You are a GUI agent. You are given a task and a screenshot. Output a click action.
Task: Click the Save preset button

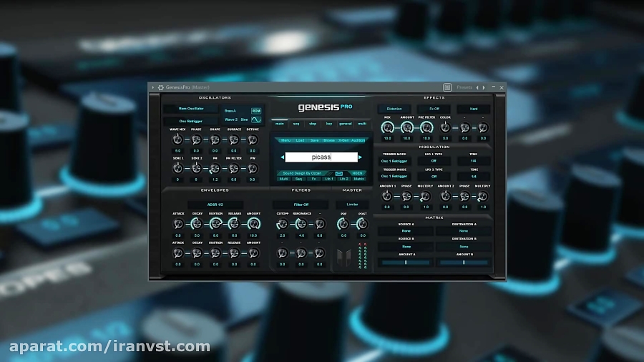coord(315,140)
